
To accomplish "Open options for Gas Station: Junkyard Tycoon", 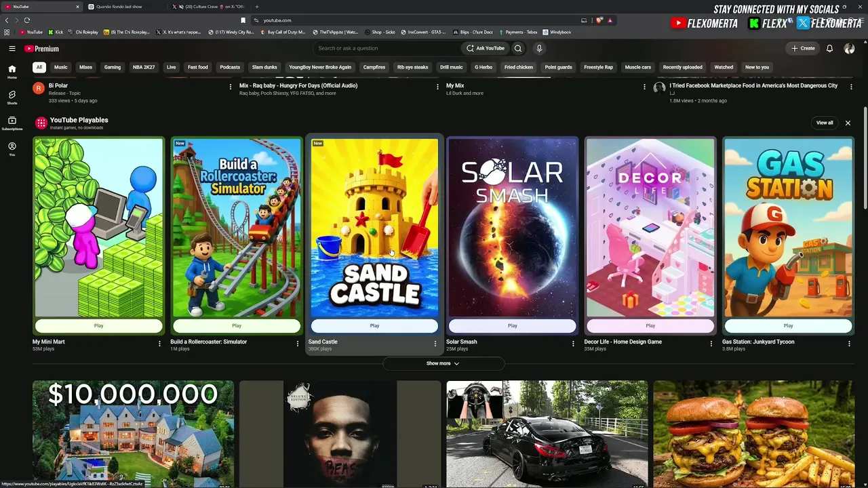I will point(849,344).
